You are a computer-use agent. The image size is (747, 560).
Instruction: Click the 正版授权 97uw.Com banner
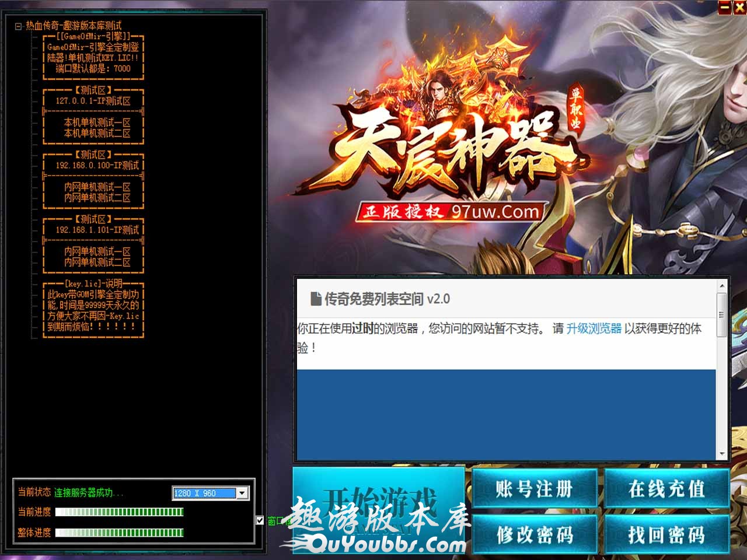click(451, 211)
